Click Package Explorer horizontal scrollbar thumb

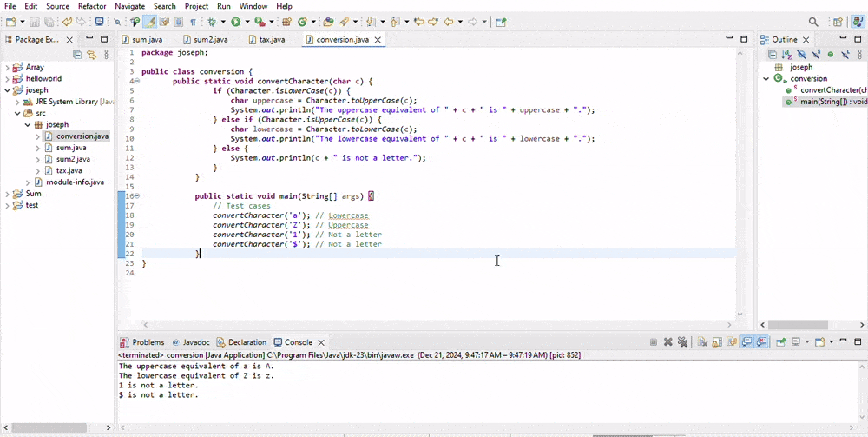tap(49, 428)
